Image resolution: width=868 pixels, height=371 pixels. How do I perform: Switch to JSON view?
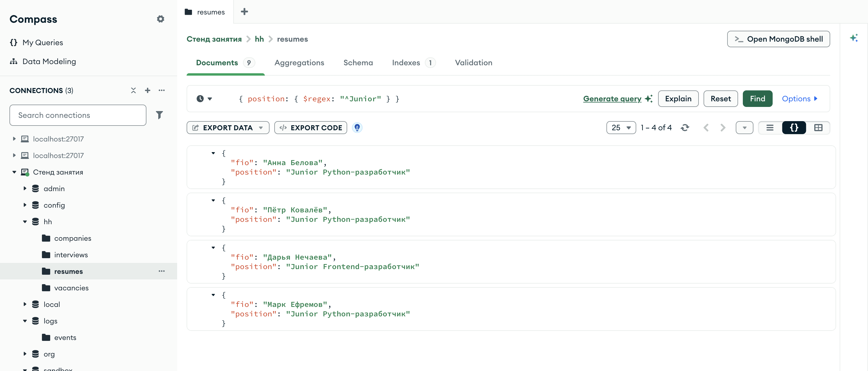[794, 128]
